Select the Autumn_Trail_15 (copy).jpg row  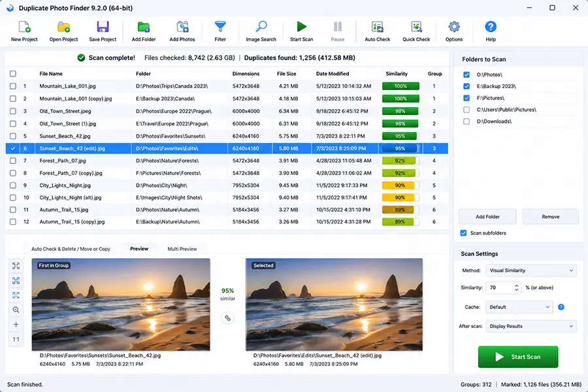click(227, 221)
